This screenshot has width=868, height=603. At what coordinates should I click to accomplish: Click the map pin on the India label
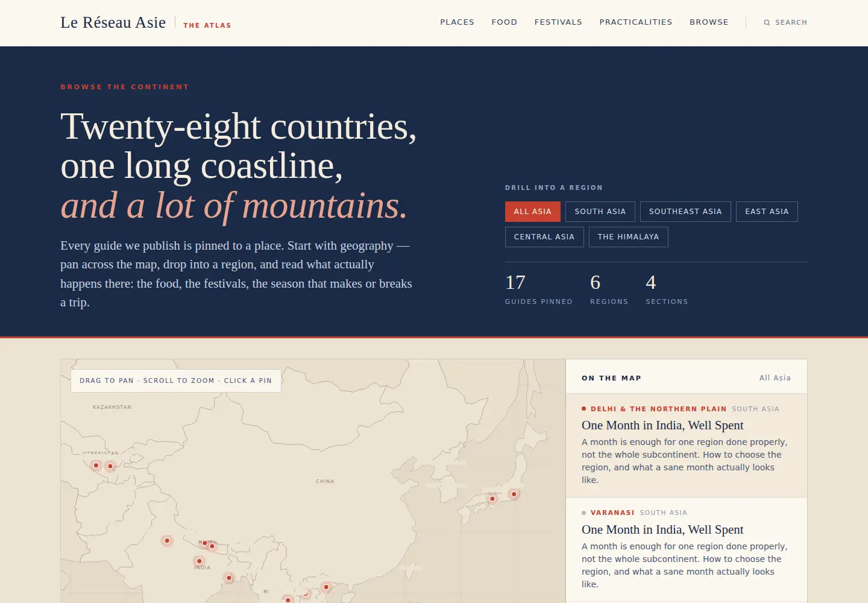(x=200, y=561)
